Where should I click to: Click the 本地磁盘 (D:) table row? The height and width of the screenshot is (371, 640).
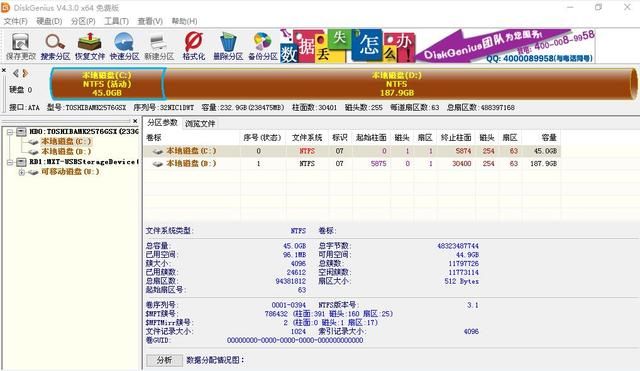352,164
